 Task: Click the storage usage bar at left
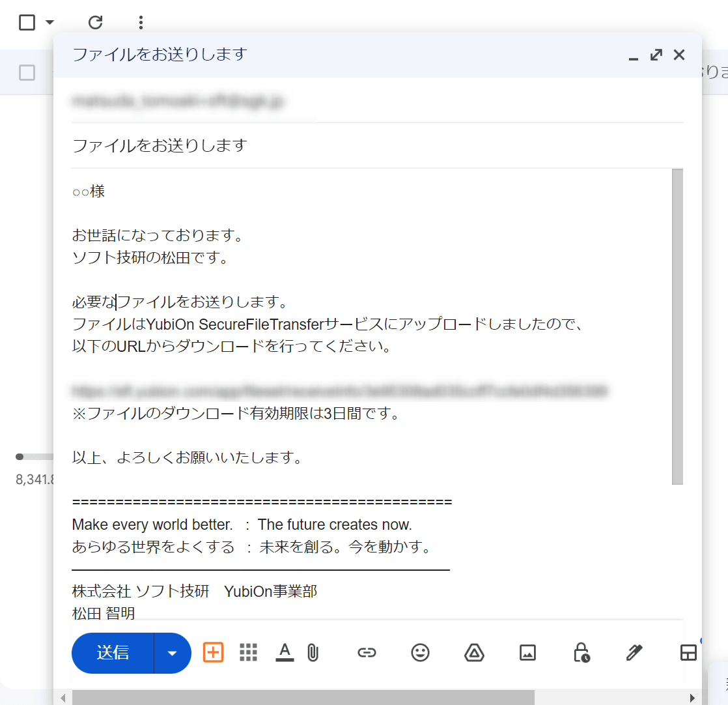(35, 457)
